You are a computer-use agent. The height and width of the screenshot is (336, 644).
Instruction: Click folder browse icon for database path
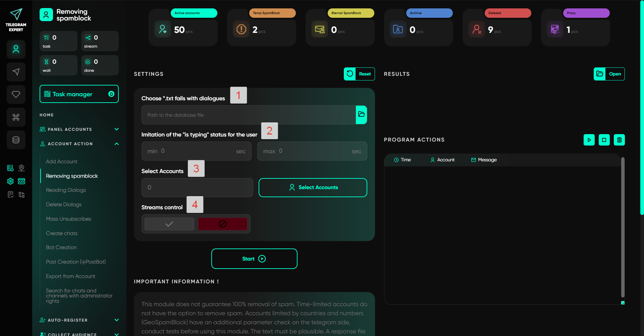click(361, 115)
